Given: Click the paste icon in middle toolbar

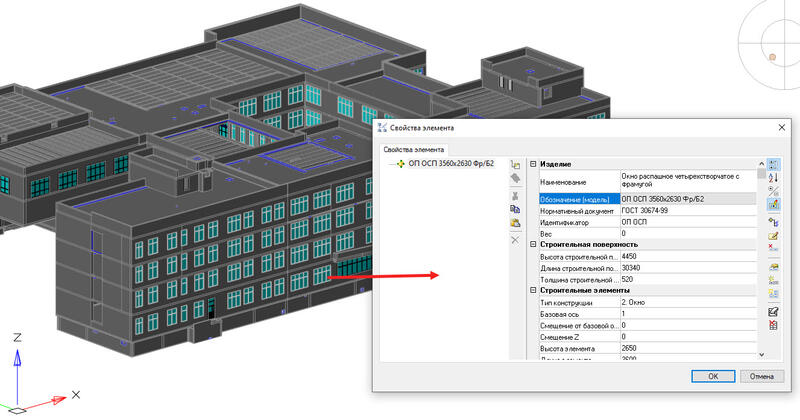Looking at the screenshot, I should [516, 224].
